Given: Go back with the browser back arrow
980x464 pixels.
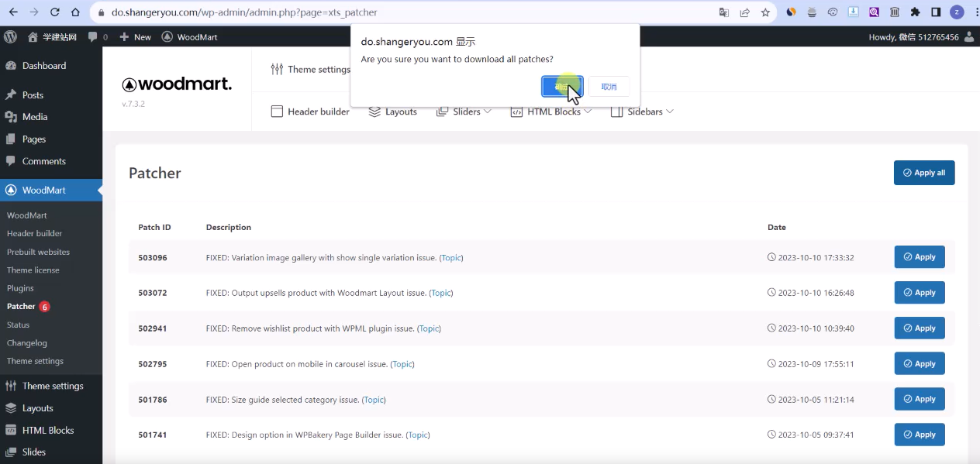Looking at the screenshot, I should point(13,12).
